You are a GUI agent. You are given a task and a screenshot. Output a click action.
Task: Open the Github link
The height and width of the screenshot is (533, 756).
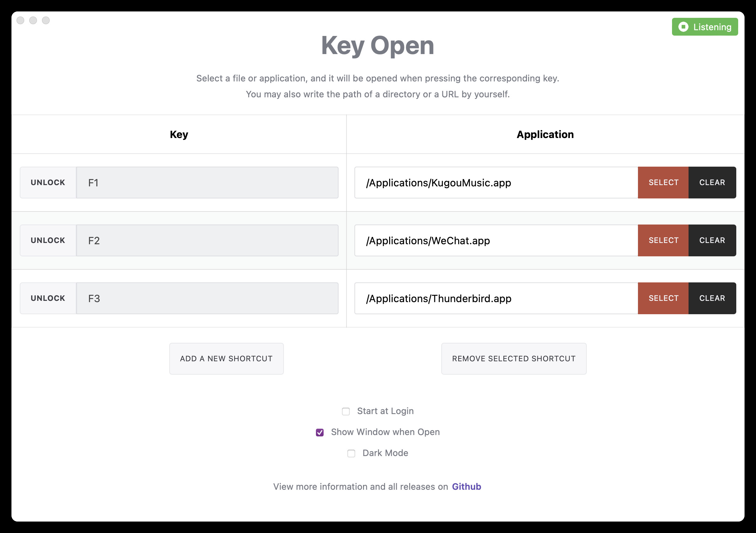(x=466, y=487)
